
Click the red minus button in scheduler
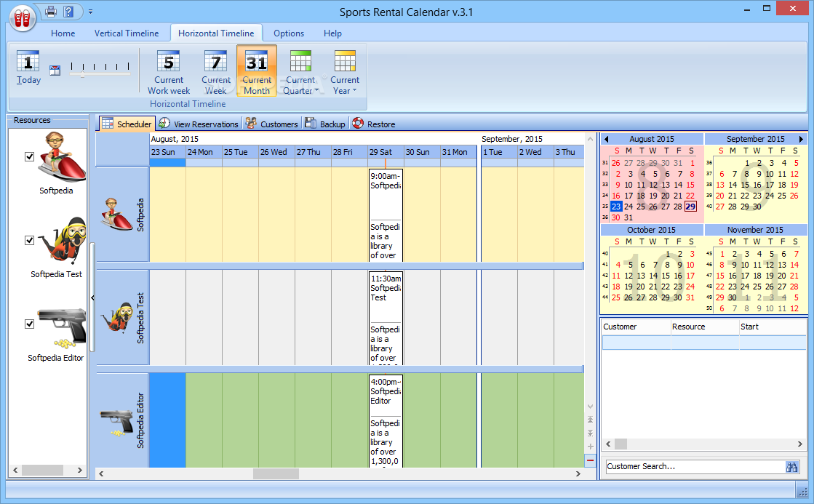(x=590, y=460)
